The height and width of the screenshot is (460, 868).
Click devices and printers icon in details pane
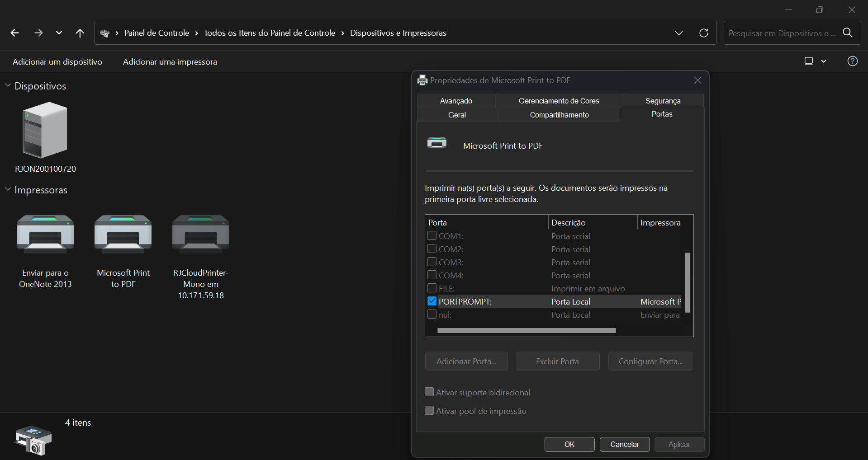coord(33,440)
